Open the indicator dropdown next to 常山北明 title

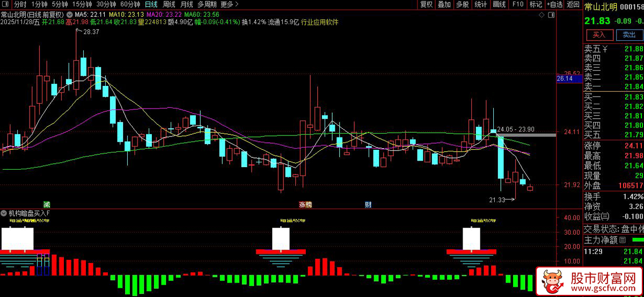(x=69, y=13)
